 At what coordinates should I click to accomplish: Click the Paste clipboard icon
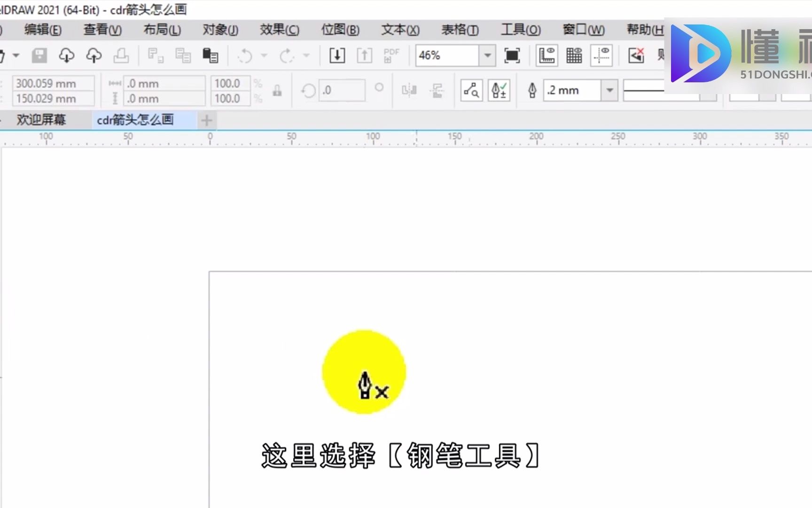pos(210,56)
